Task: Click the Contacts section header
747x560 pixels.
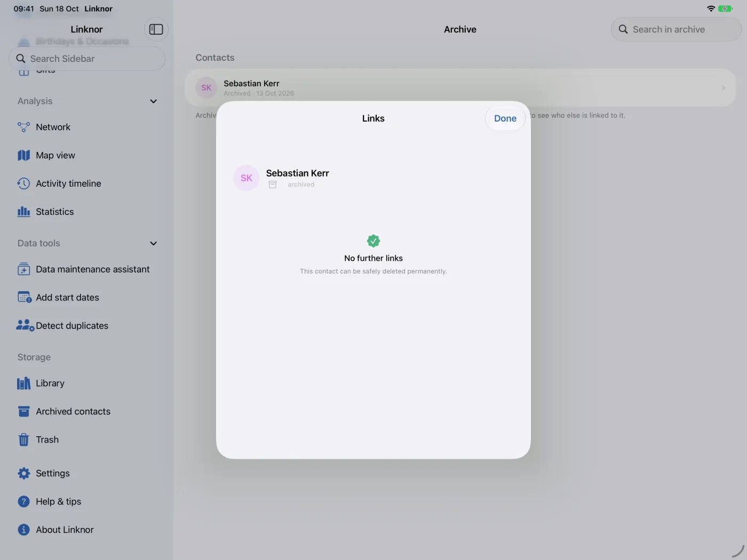Action: pyautogui.click(x=215, y=58)
